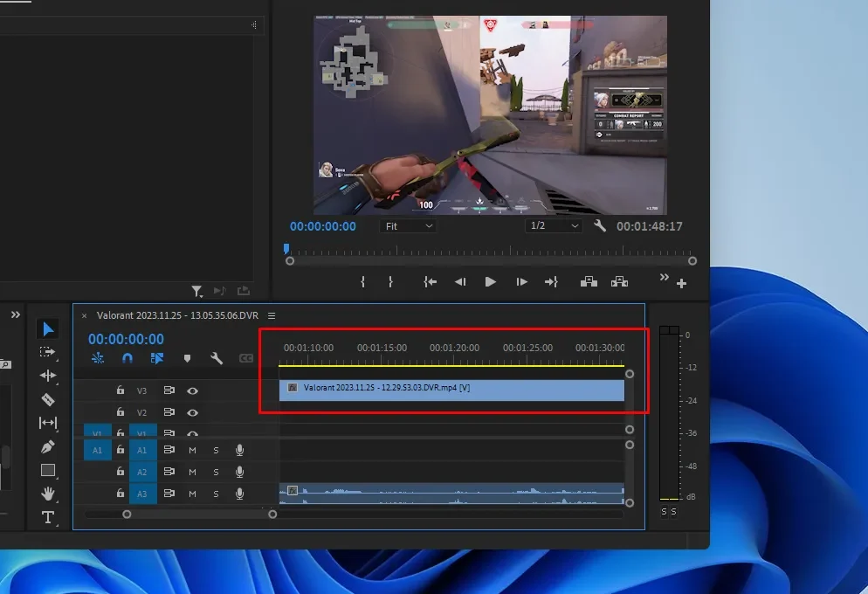The height and width of the screenshot is (594, 868).
Task: Select the Pen tool
Action: pos(48,446)
